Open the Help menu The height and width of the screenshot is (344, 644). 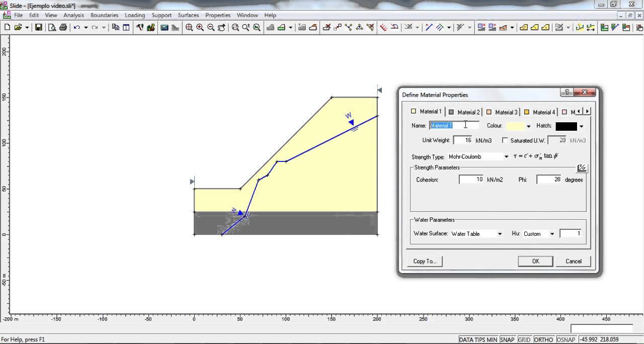(x=270, y=15)
